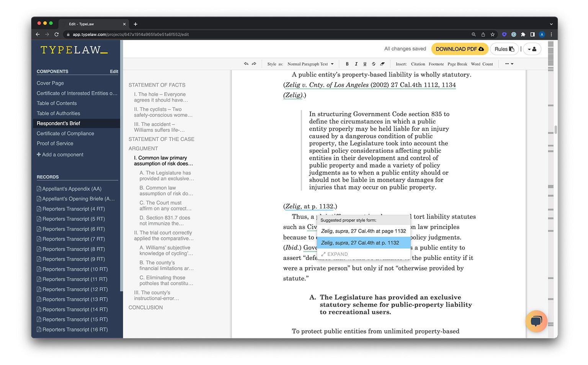The image size is (588, 365).
Task: Open Reporters Transcript (10 RT)
Action: pyautogui.click(x=72, y=269)
